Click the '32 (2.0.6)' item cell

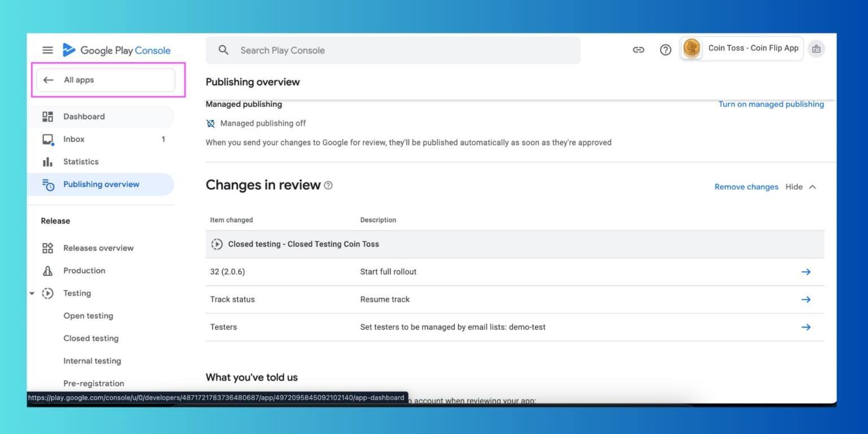coord(228,272)
